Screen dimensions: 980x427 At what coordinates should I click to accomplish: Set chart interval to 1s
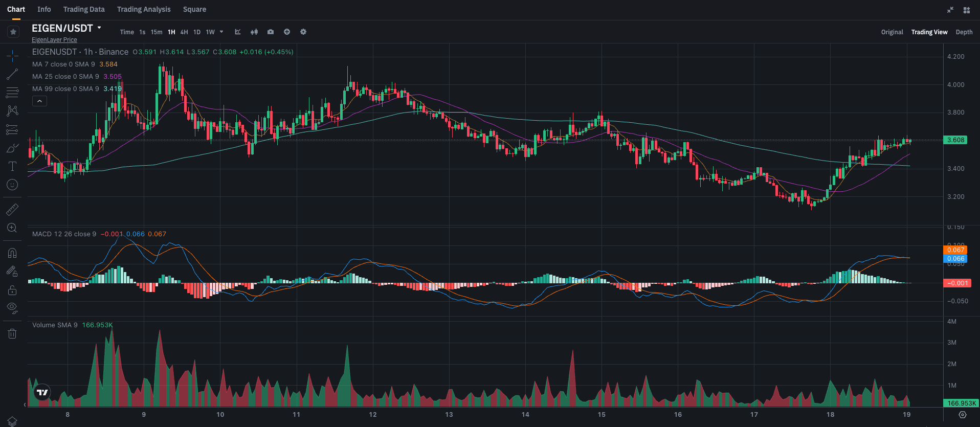(x=142, y=32)
